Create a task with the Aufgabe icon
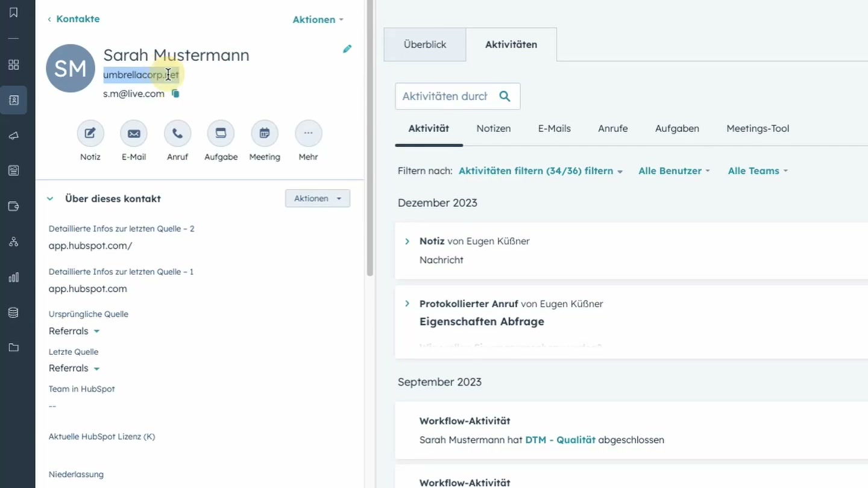Screen dimensions: 868x488 [221, 133]
